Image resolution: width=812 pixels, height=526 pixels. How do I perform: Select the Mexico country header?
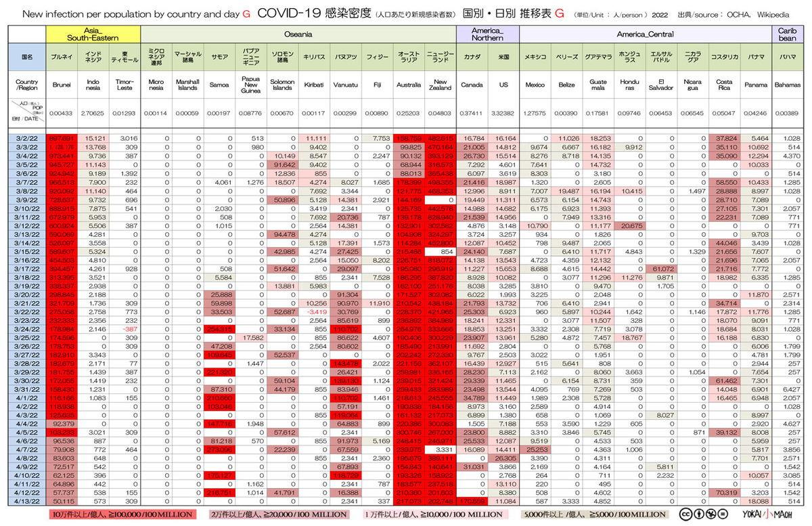coord(535,86)
